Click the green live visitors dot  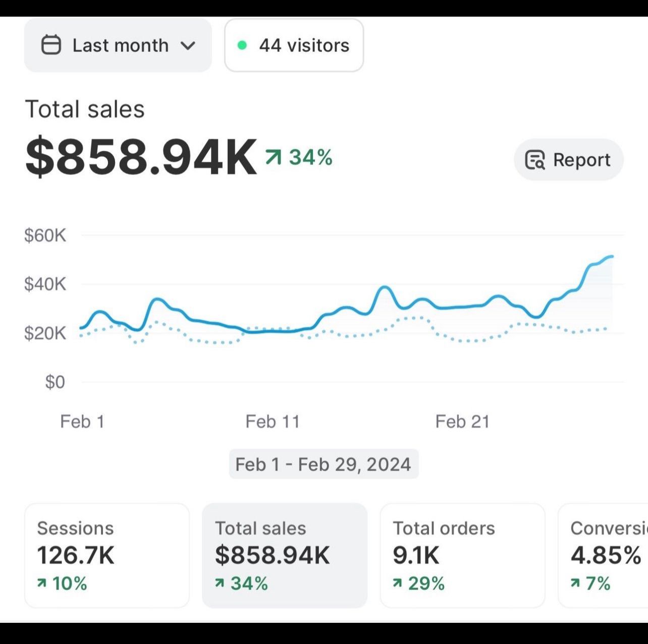(x=242, y=45)
